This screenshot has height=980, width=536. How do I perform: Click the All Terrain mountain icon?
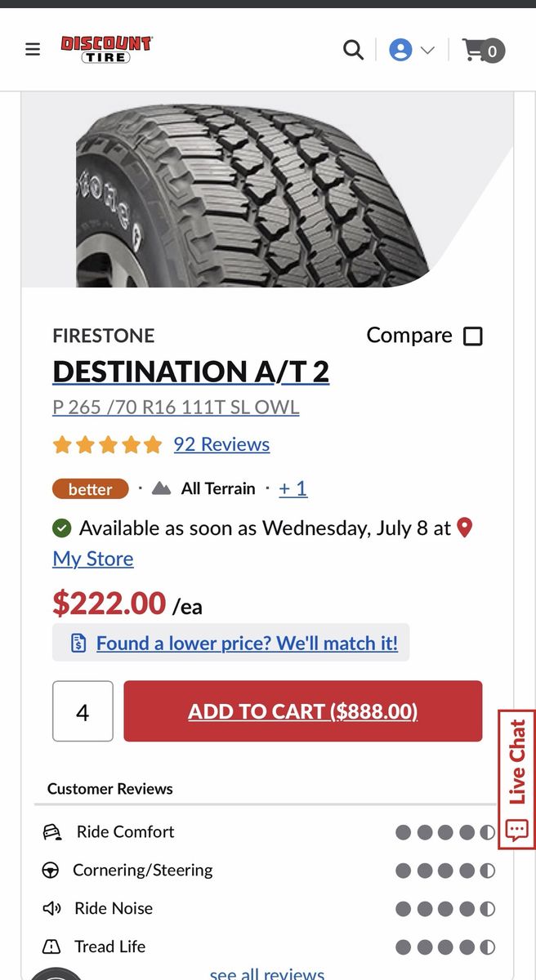pos(162,488)
